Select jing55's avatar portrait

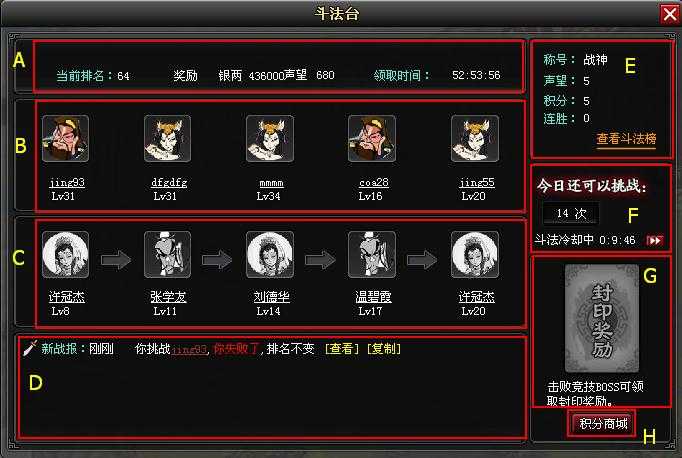[475, 139]
